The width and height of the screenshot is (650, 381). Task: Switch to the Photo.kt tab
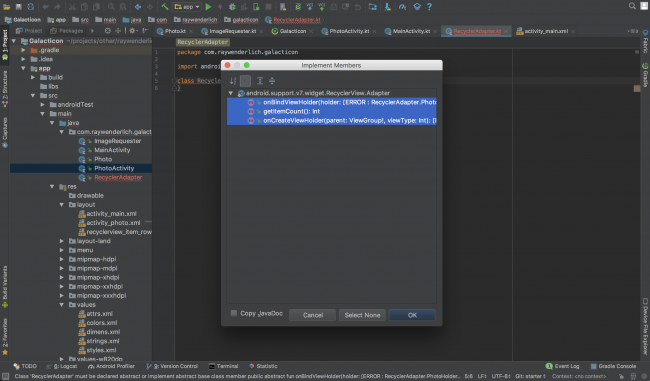175,31
